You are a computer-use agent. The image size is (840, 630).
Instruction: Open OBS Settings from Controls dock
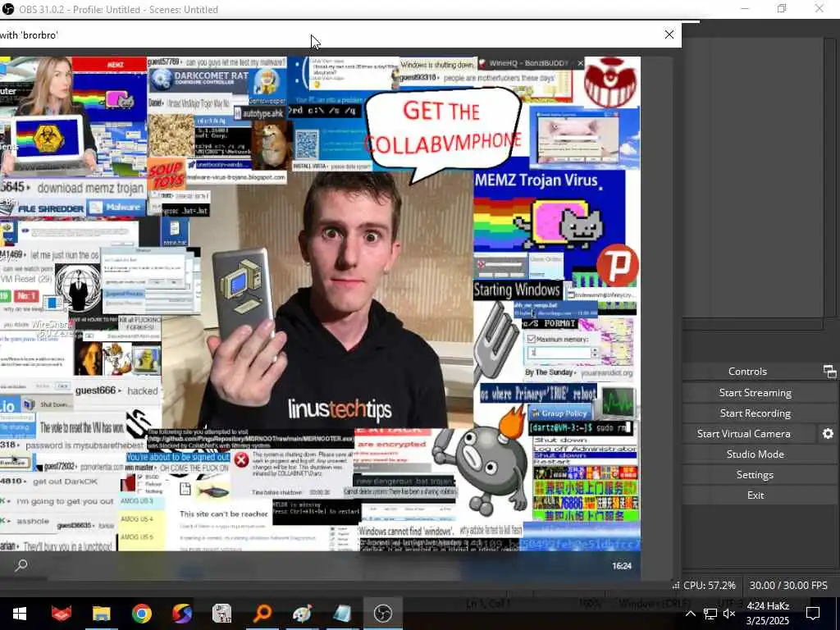point(755,475)
